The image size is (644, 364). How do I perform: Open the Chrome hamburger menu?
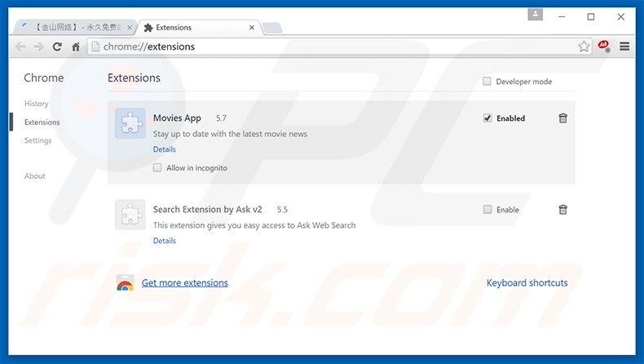click(624, 47)
